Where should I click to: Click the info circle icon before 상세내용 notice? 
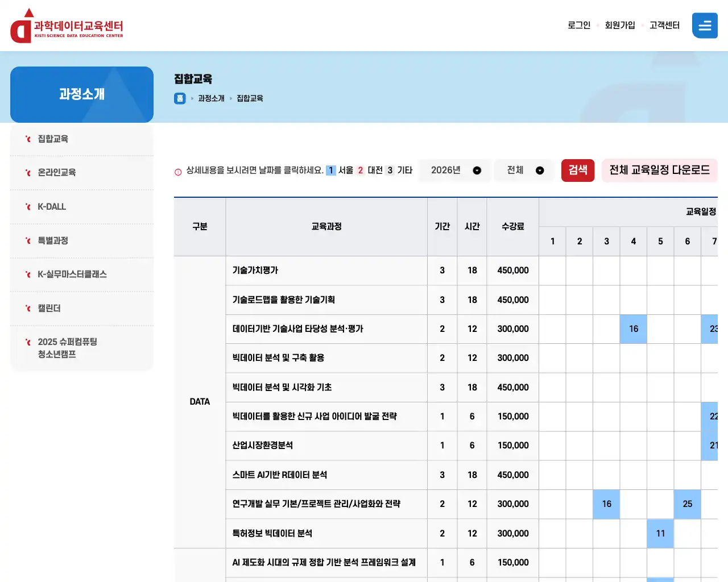tap(178, 172)
